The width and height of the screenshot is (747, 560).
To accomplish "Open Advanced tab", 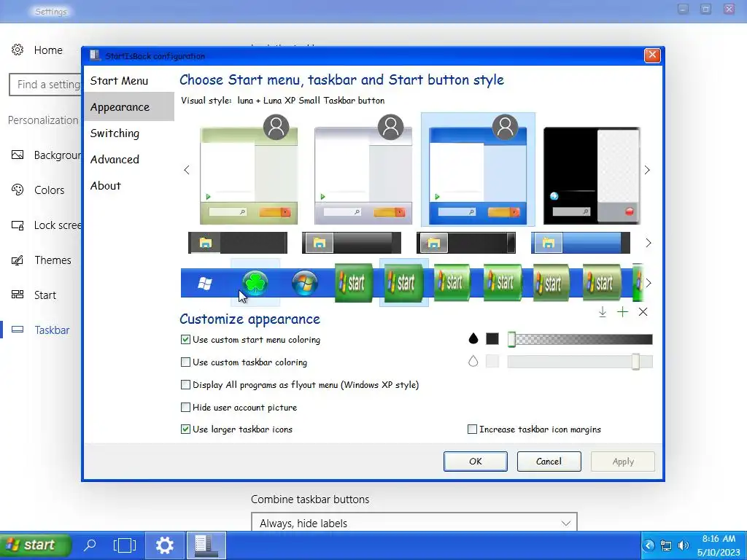I will [x=115, y=159].
